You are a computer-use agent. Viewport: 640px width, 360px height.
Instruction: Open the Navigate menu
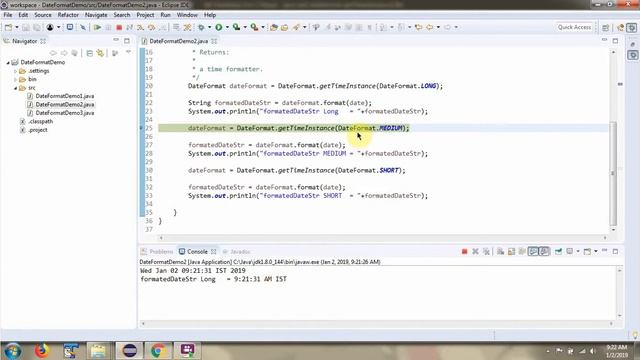coord(96,15)
